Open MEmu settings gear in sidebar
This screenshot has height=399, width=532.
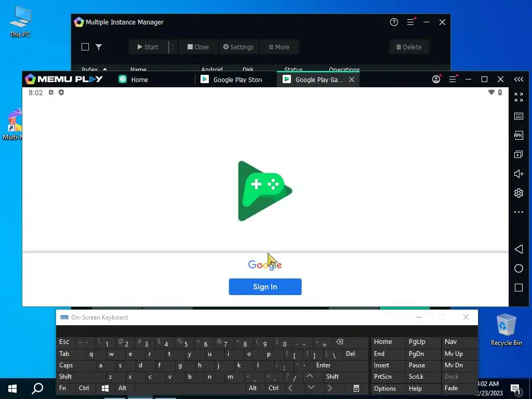click(518, 193)
